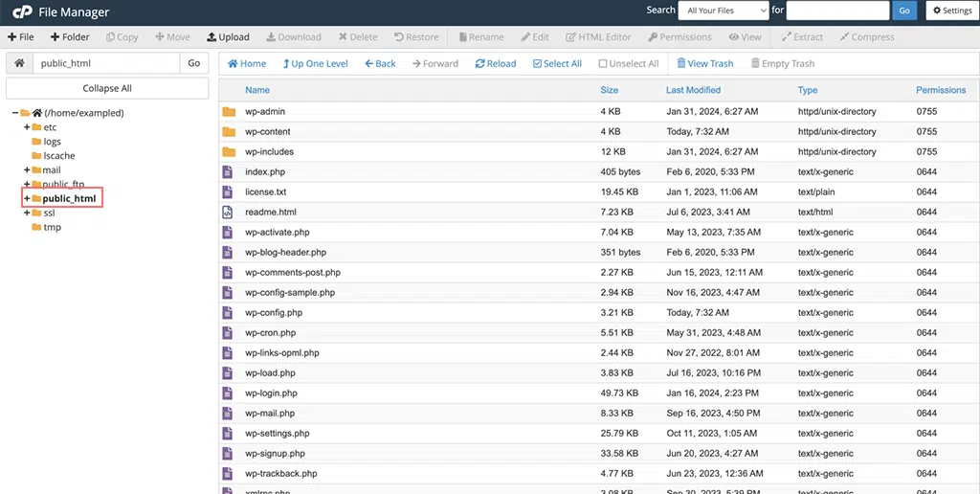Click the blue search Go button

(x=904, y=10)
